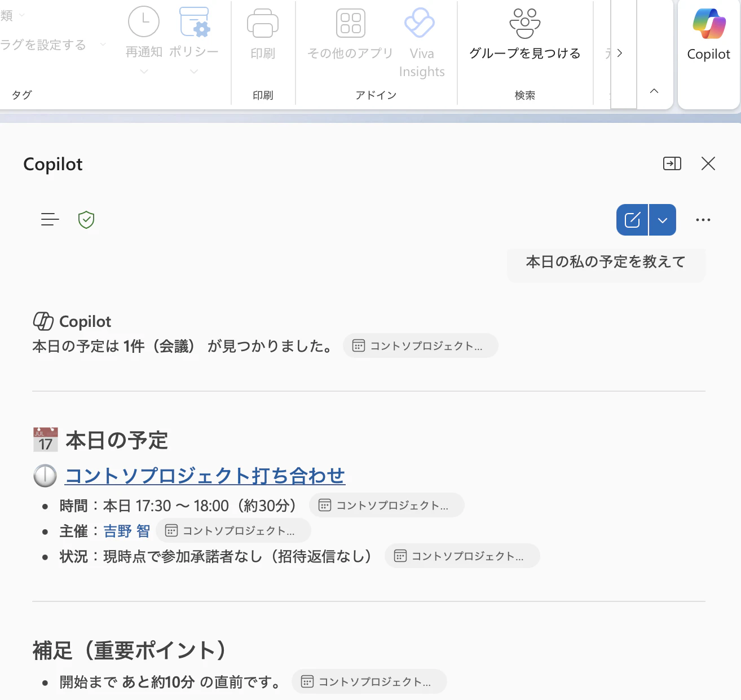Click the July 17 calendar emoji

pos(45,440)
